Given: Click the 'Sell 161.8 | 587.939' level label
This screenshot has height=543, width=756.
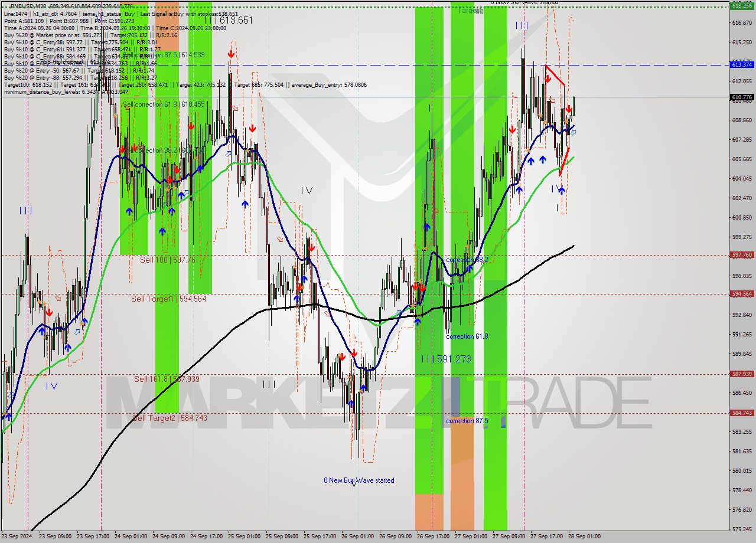Looking at the screenshot, I should point(167,379).
